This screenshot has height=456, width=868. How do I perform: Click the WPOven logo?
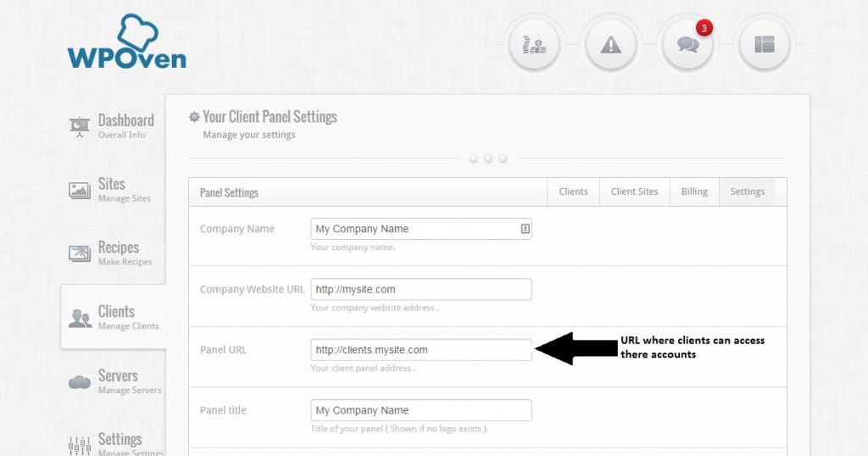[x=127, y=42]
